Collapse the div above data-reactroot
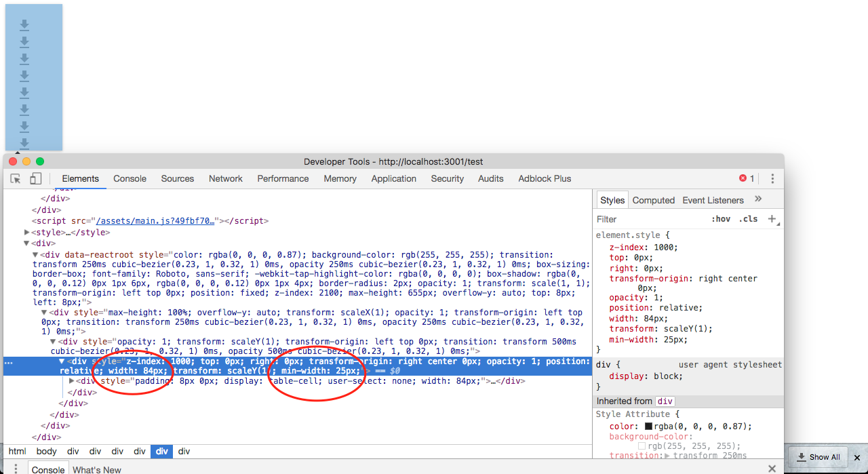868x474 pixels. pos(27,243)
